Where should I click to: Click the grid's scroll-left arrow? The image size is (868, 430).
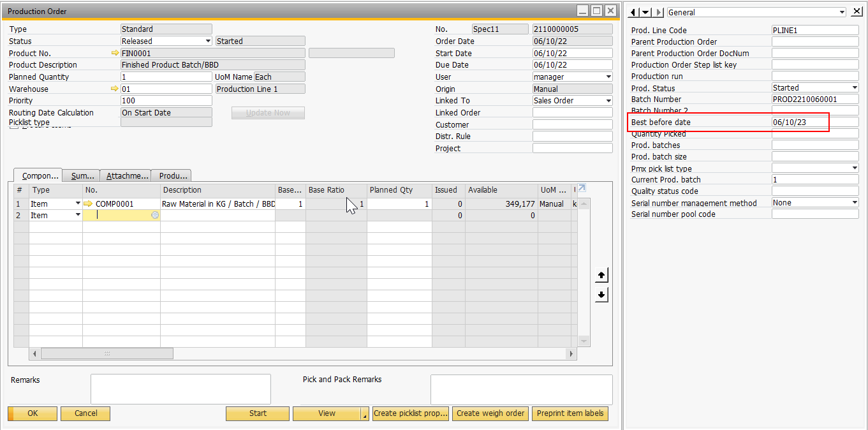pos(34,353)
